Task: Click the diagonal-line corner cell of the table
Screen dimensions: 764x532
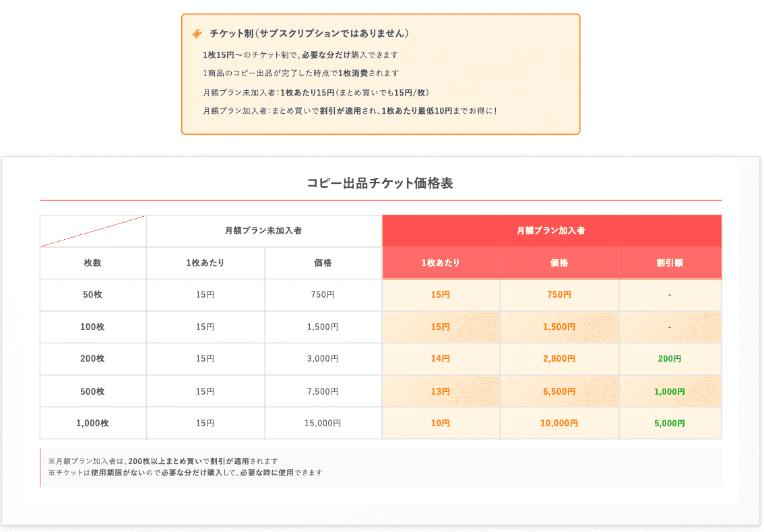Action: [92, 230]
